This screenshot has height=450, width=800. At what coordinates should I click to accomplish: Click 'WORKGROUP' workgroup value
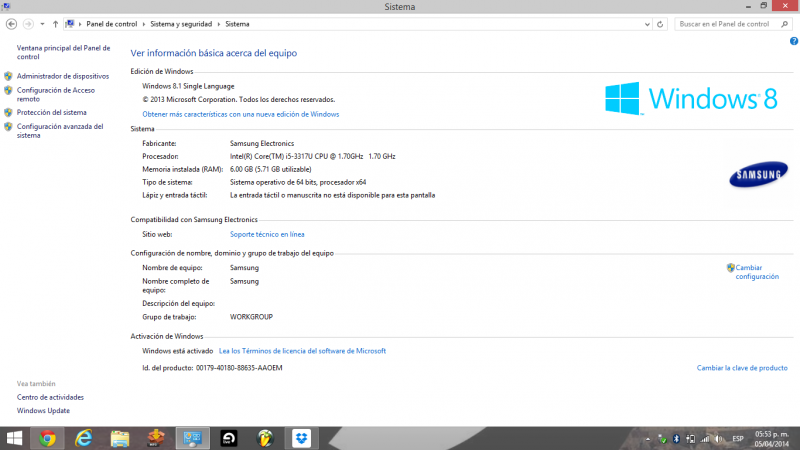click(x=251, y=317)
